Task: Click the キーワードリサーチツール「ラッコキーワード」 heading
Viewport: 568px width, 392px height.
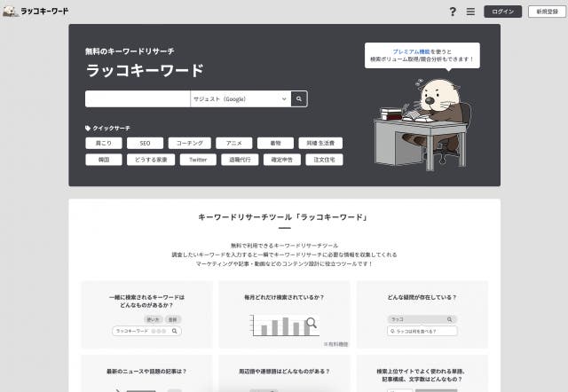Action: [x=284, y=217]
